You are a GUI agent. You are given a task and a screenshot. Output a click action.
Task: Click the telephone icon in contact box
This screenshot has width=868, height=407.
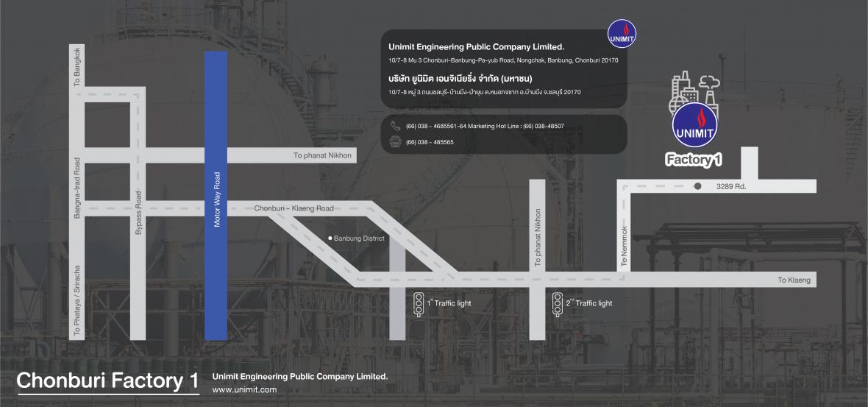[x=395, y=126]
